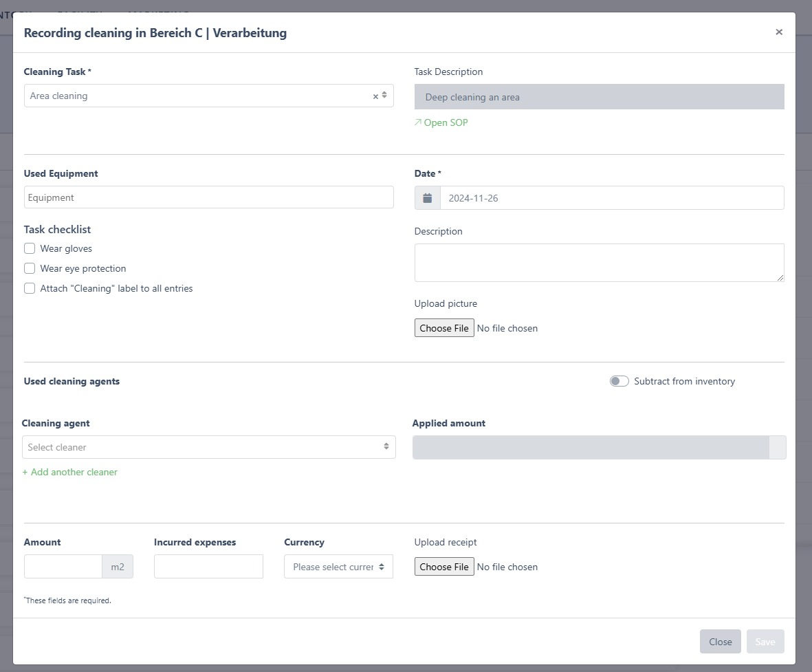Viewport: 812px width, 672px height.
Task: Click into the Description text area
Action: (598, 262)
